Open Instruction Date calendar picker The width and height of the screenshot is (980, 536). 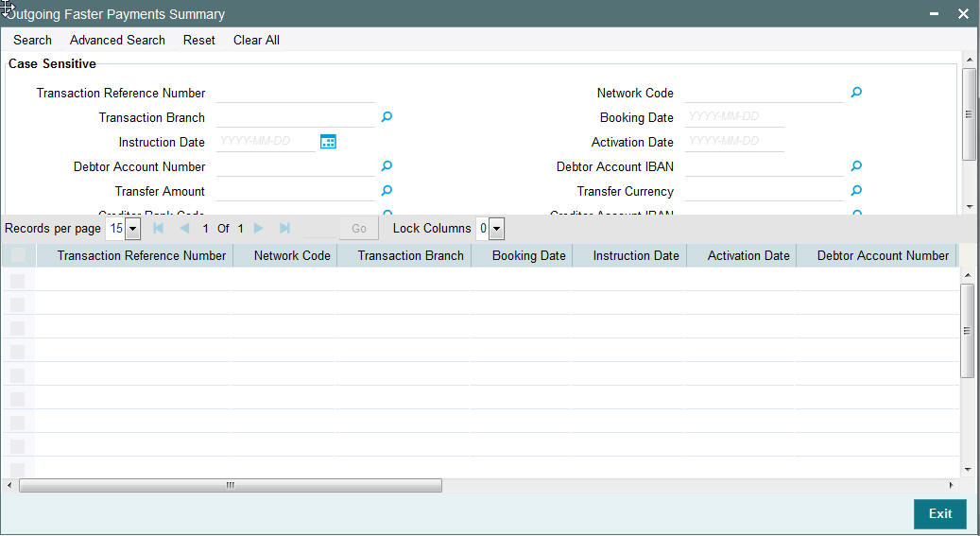tap(328, 142)
